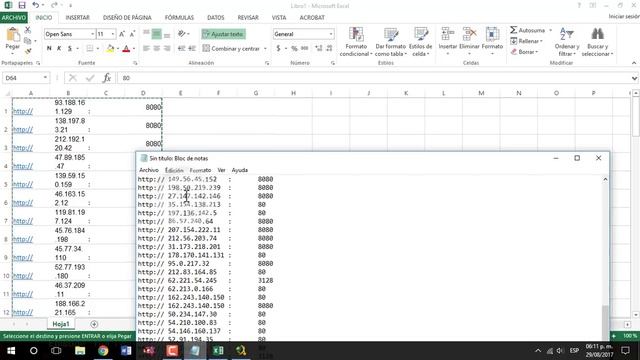Toggle Negrita bold formatting
The image size is (640, 360).
click(x=49, y=48)
